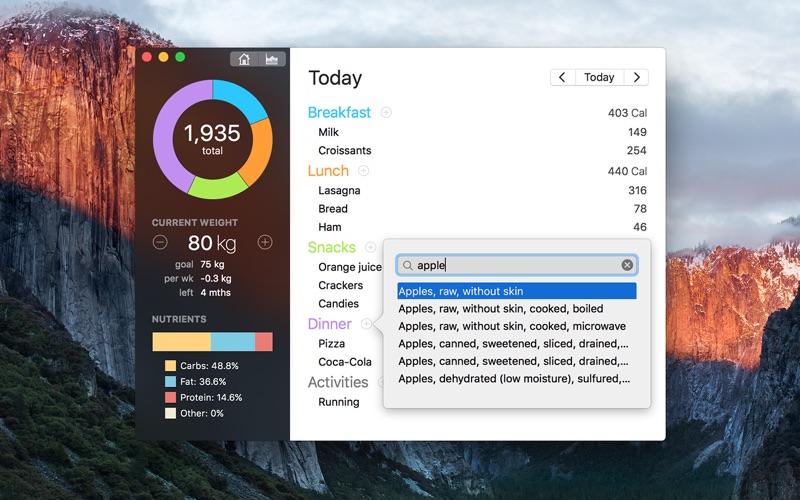Click the per wk -0.3 kg value
Image resolution: width=800 pixels, height=500 pixels.
tap(216, 279)
